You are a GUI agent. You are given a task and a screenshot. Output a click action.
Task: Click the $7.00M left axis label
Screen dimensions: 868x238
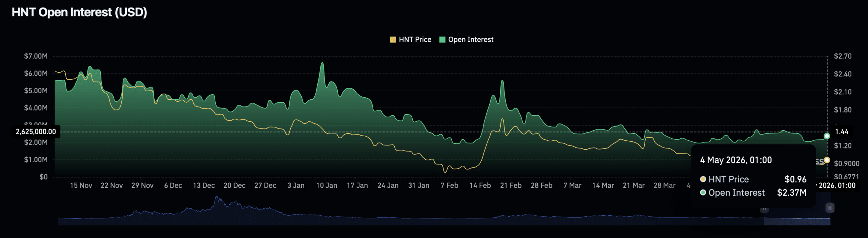coord(36,56)
